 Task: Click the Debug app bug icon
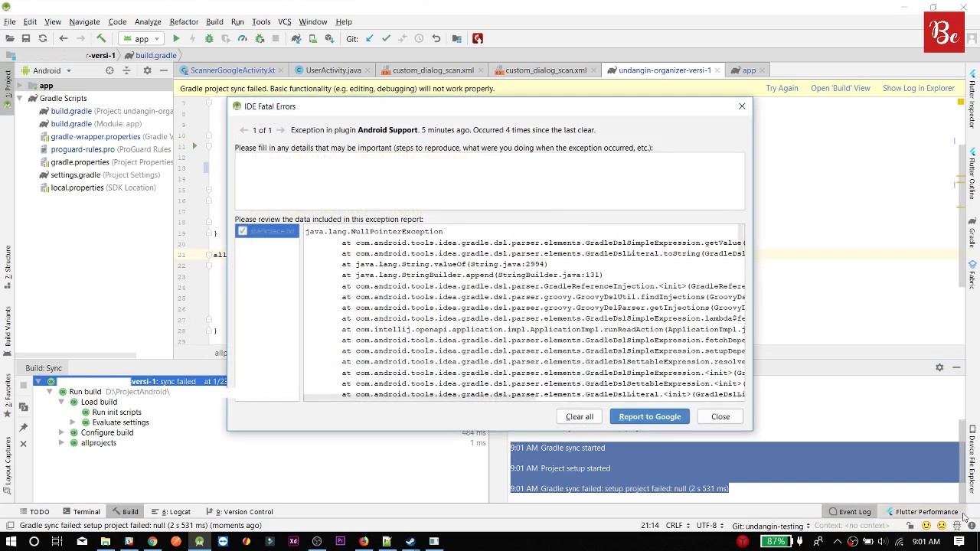(209, 38)
